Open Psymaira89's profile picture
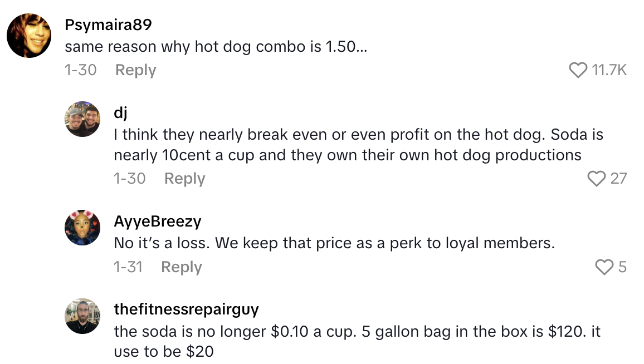This screenshot has height=364, width=644. coord(29,35)
